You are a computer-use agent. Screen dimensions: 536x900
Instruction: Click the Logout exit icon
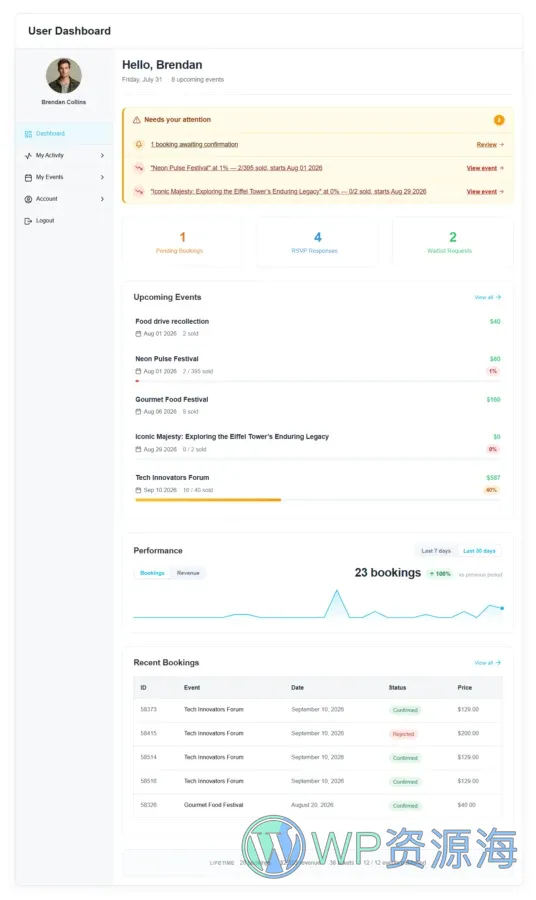point(28,221)
